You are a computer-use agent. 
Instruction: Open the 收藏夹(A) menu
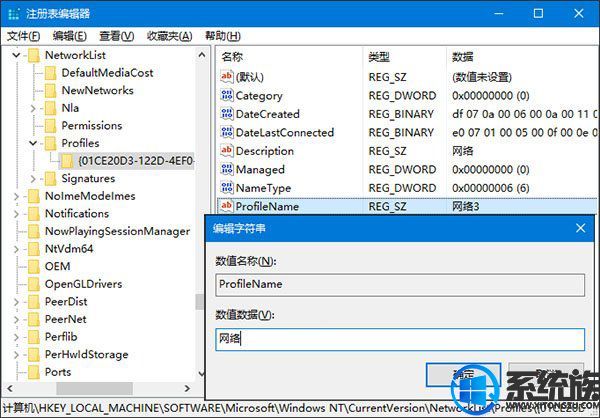coord(170,36)
